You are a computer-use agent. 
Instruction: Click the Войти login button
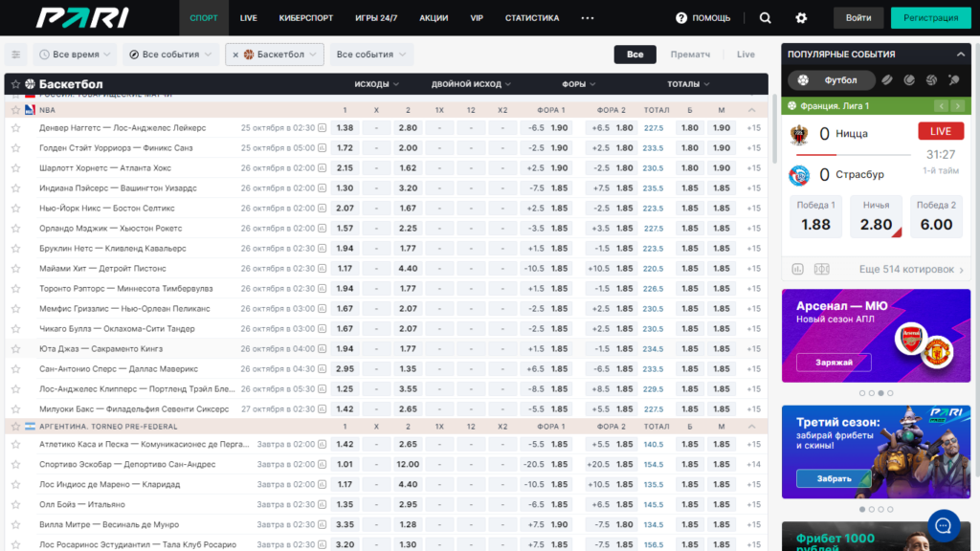coord(858,18)
